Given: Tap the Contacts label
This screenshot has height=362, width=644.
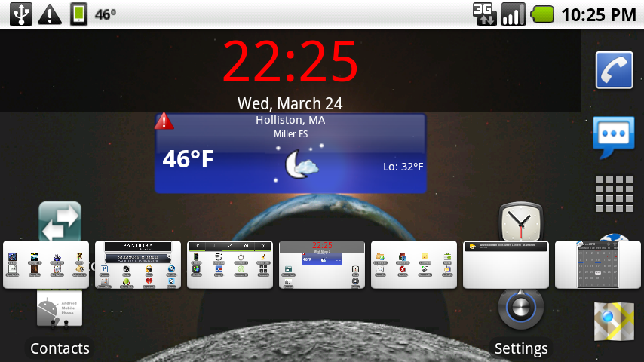Looking at the screenshot, I should pos(60,348).
